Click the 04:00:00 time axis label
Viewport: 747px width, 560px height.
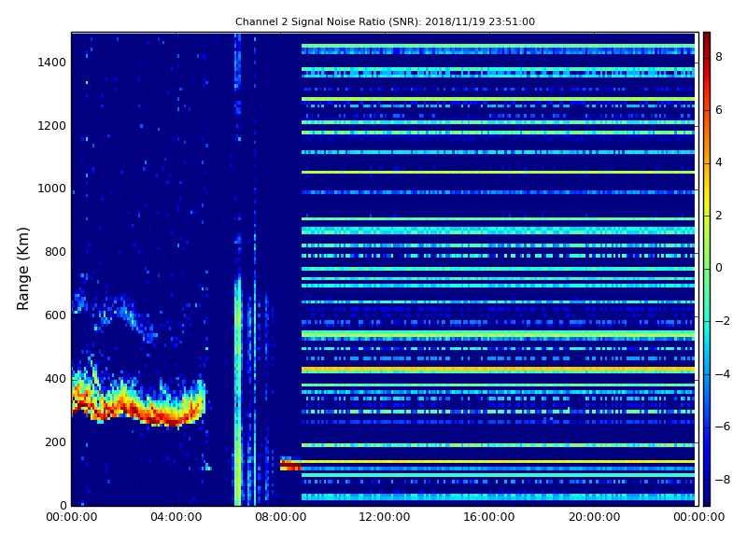(176, 517)
